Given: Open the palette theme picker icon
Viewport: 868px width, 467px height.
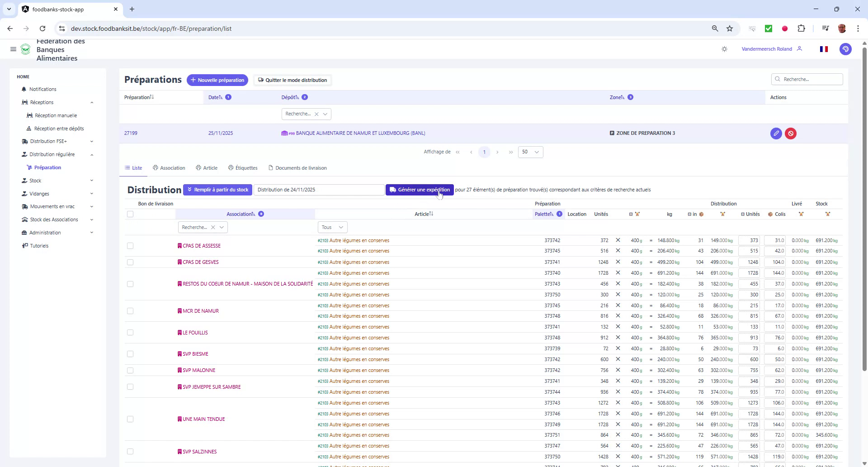Looking at the screenshot, I should coord(846,49).
